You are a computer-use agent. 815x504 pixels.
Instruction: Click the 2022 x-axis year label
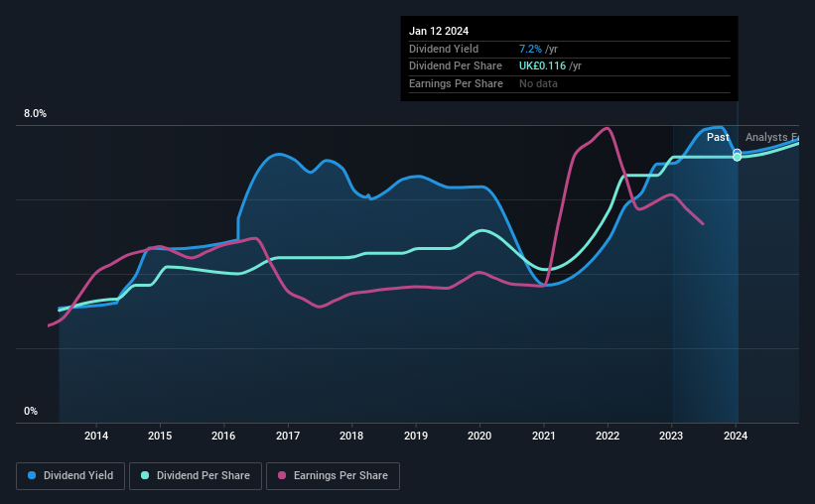click(608, 436)
